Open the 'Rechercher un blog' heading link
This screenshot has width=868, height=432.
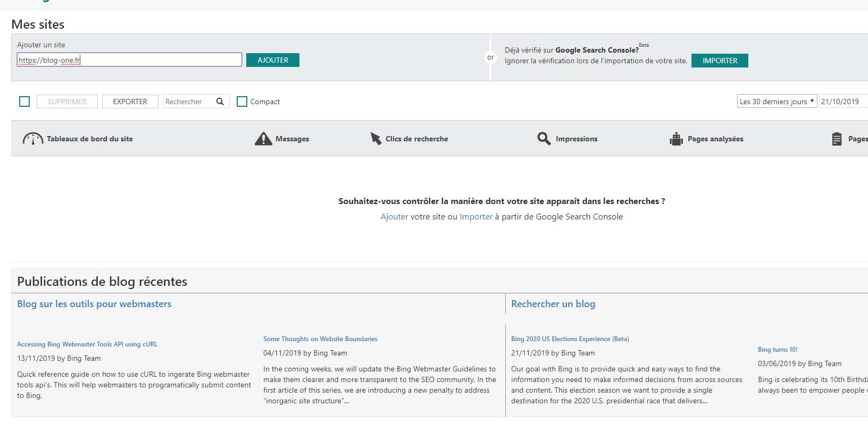[x=553, y=304]
